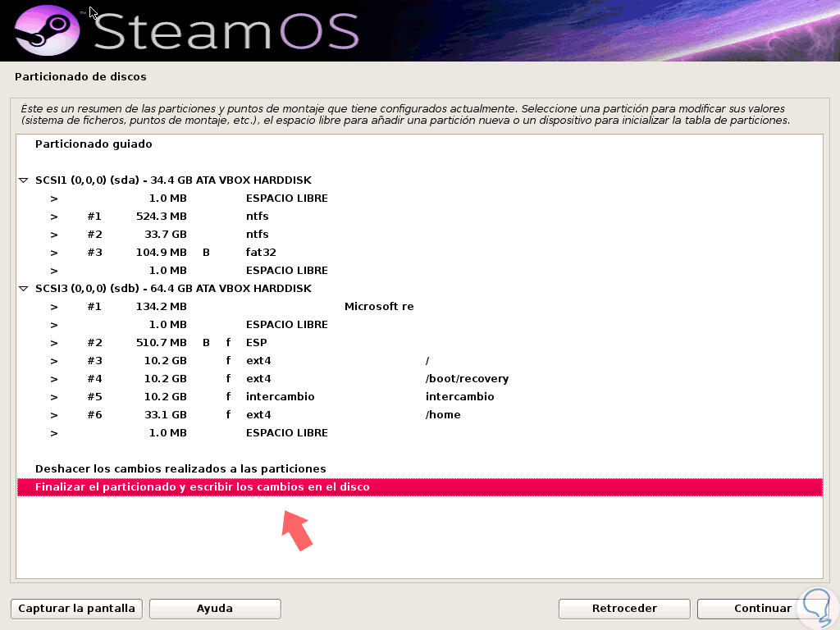The image size is (840, 630).
Task: Click Capturar la pantalla button
Action: tap(76, 609)
